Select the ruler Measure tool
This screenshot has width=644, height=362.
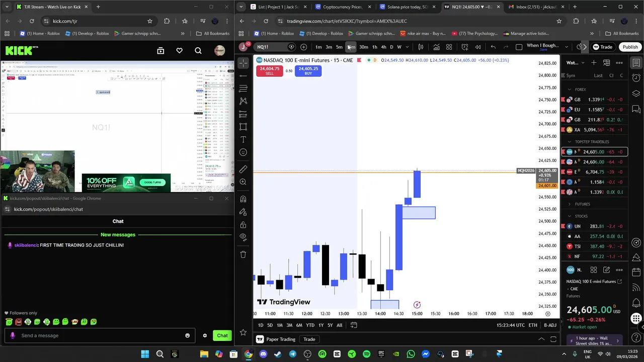243,169
